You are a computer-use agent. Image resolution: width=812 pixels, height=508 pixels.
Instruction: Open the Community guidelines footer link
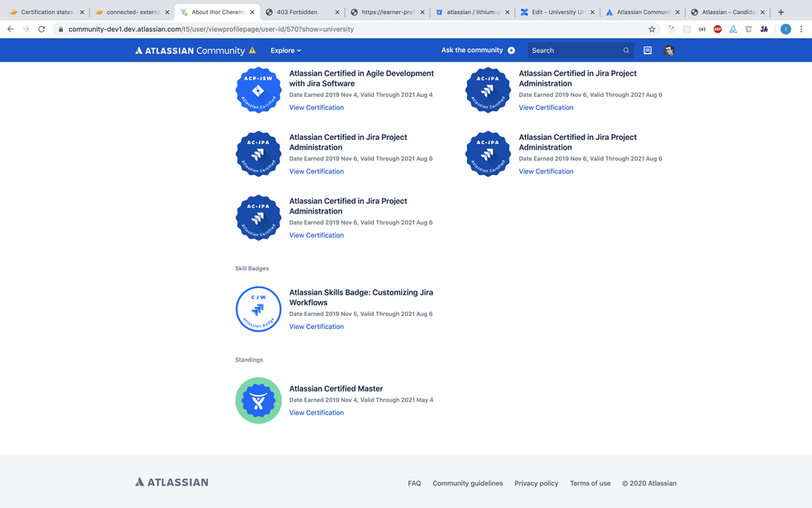point(468,483)
